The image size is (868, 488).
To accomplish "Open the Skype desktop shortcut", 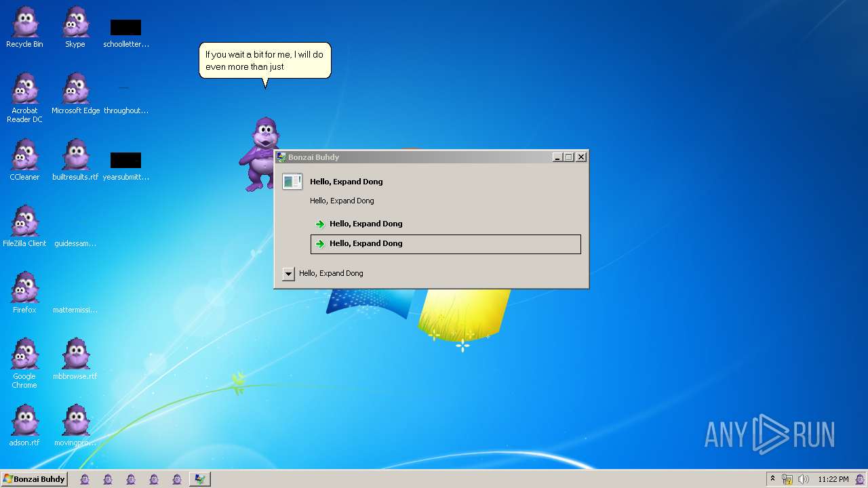I will pos(75,27).
